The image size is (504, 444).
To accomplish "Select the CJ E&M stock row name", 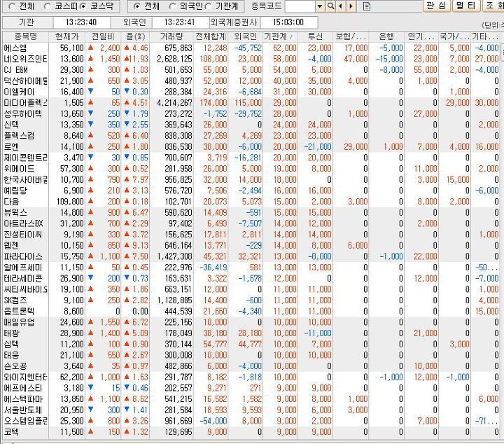I will click(x=16, y=70).
